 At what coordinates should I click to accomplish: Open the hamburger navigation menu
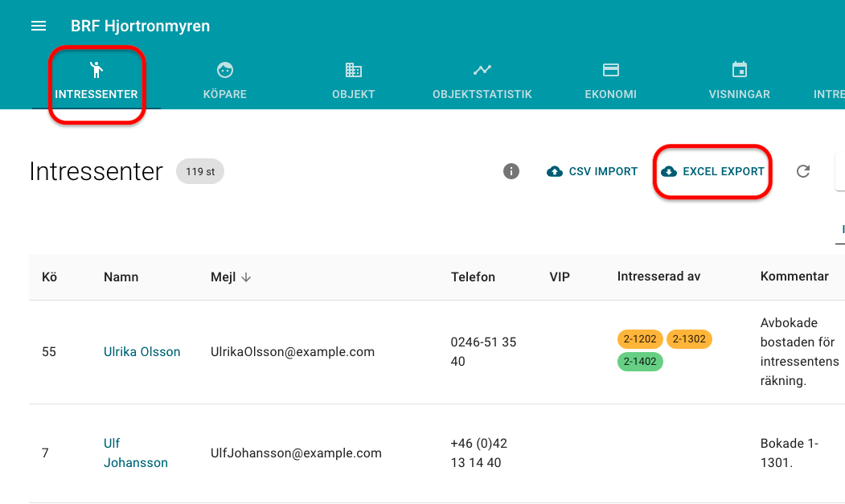click(39, 27)
